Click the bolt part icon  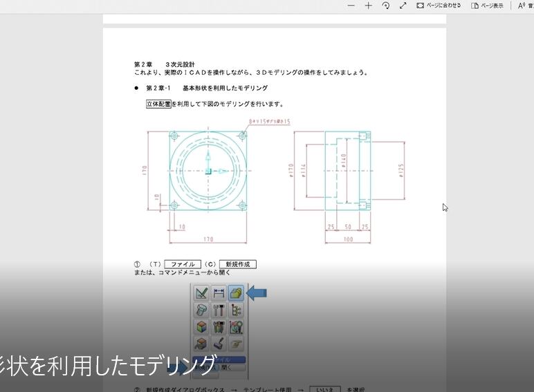click(x=201, y=310)
